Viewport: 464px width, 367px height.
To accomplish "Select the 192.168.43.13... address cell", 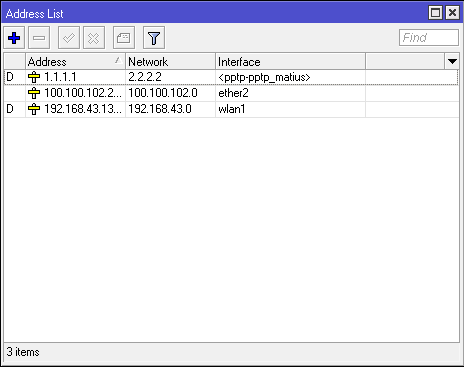I will tap(75, 109).
